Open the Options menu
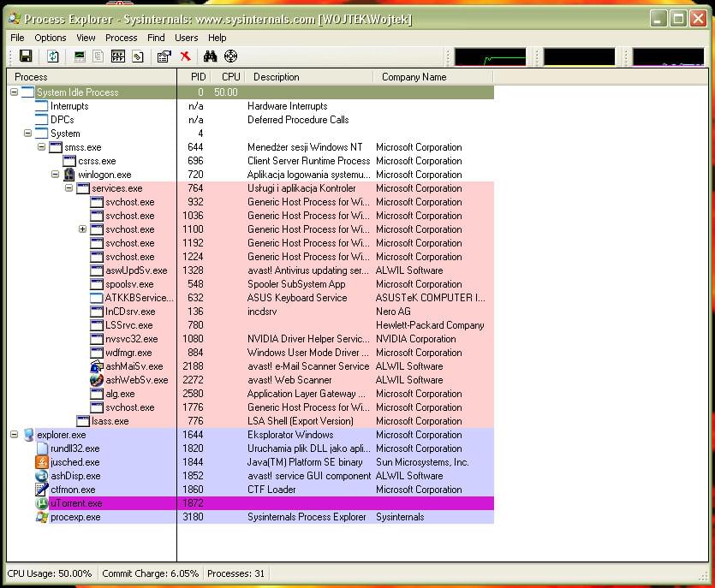 point(51,38)
